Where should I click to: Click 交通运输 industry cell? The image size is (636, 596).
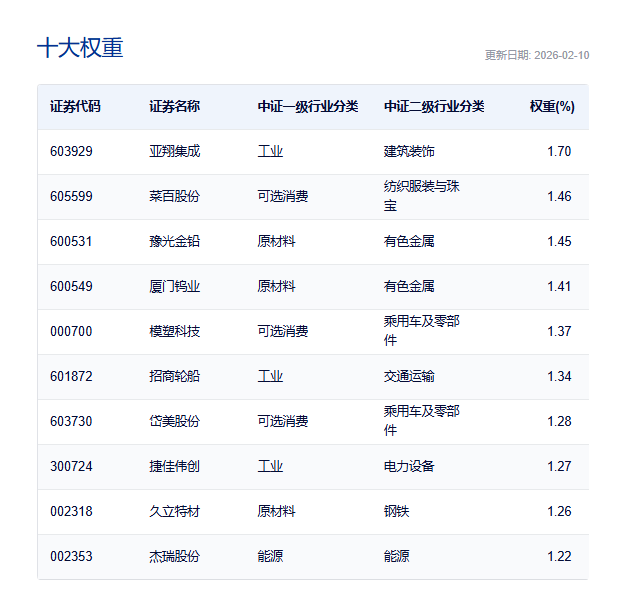(x=409, y=377)
